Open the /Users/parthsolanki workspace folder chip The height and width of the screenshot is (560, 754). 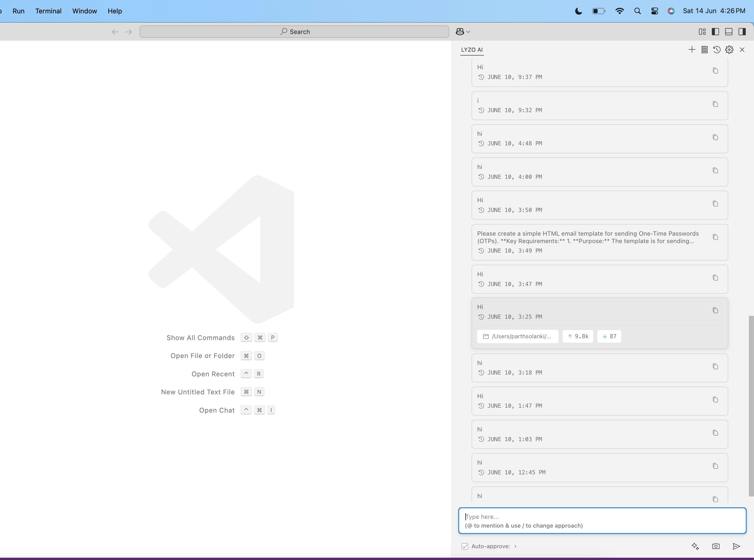(517, 336)
